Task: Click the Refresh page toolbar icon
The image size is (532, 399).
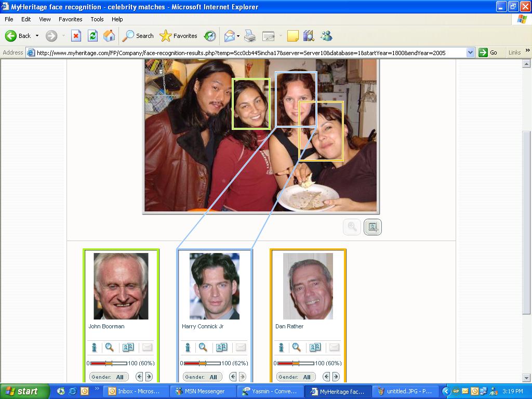Action: click(x=92, y=36)
